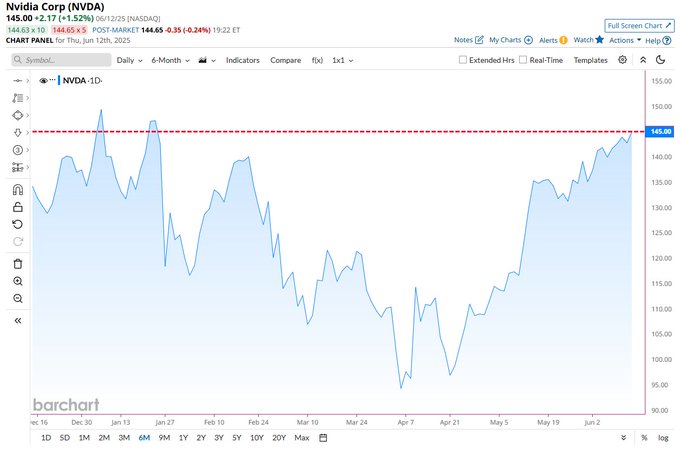Enable Extended Hrs checkbox

pos(463,60)
